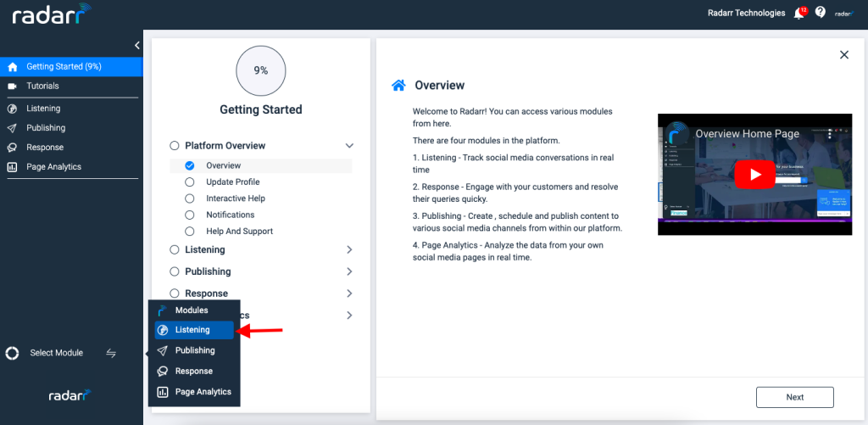This screenshot has height=425, width=868.
Task: Click Radarr Technologies account name
Action: (746, 13)
